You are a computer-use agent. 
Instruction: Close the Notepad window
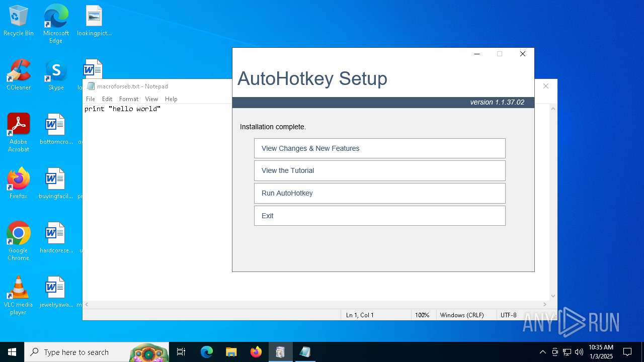pyautogui.click(x=546, y=86)
